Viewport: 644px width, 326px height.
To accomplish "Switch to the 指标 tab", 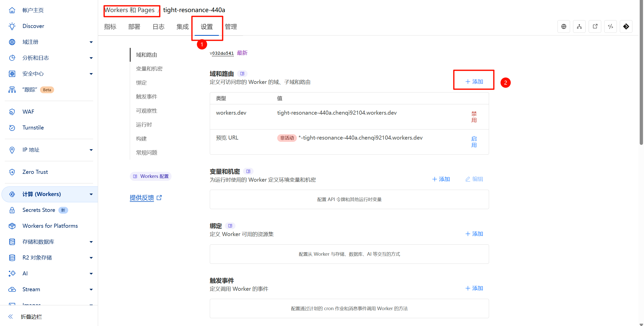I will (x=110, y=27).
